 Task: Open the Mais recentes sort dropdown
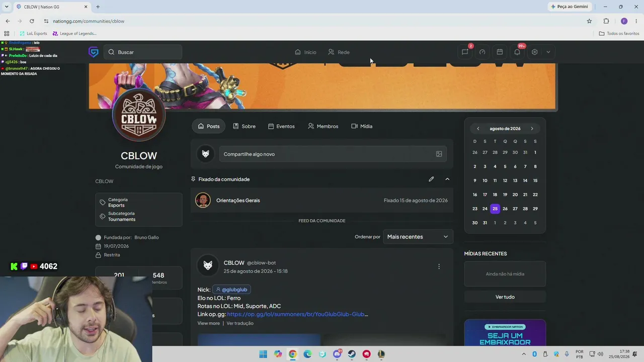(418, 237)
